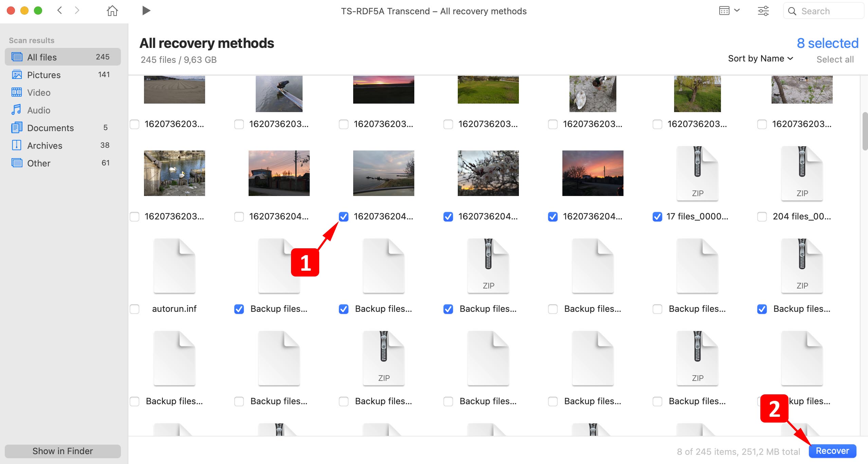Check the power-lines sunset photo checkbox
Screen dimensions: 868x464
pos(239,216)
